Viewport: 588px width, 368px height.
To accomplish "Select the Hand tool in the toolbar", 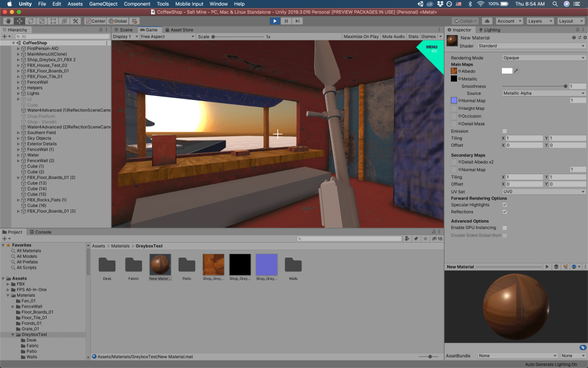I will click(8, 21).
